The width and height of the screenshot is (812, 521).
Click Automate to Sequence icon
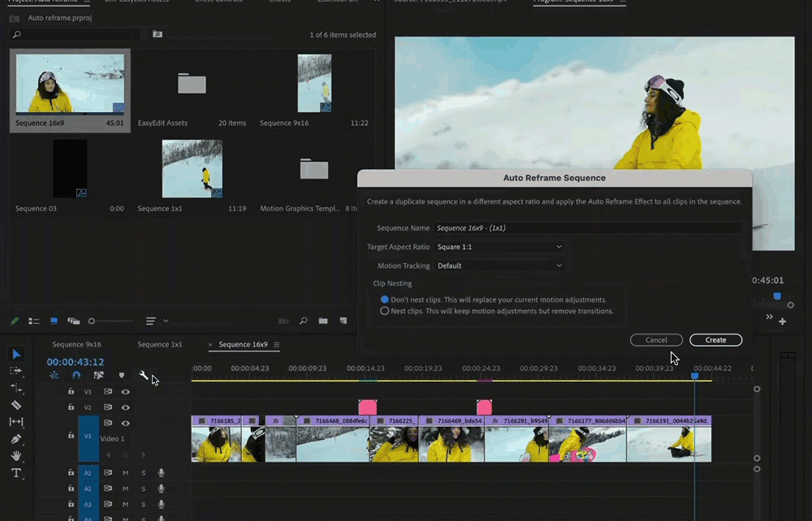283,321
